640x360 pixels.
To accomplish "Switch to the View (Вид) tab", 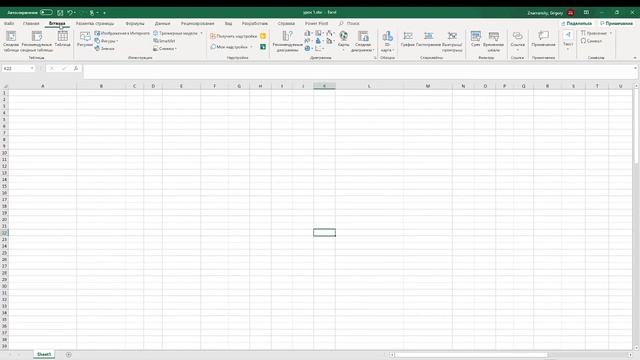I will pos(228,24).
